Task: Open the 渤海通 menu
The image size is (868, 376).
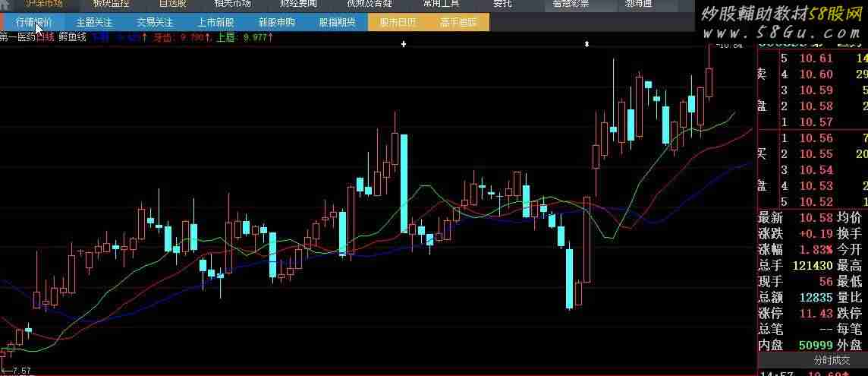Action: tap(638, 3)
